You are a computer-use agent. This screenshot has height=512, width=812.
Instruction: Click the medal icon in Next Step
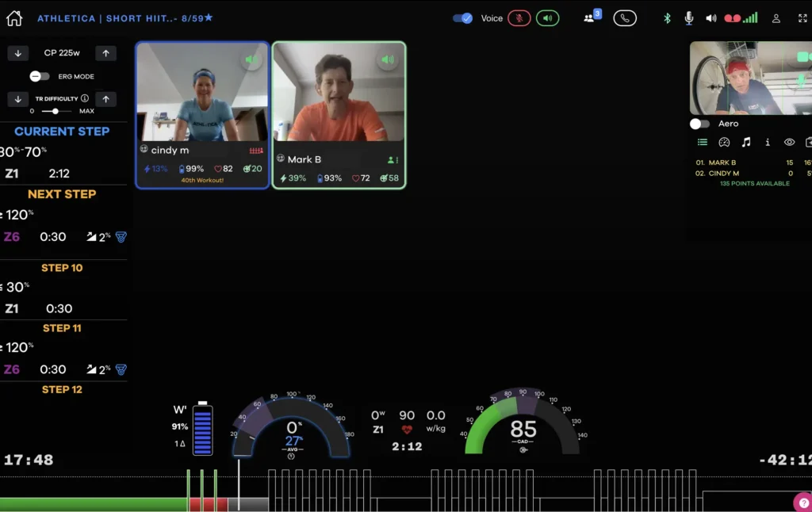click(x=121, y=237)
